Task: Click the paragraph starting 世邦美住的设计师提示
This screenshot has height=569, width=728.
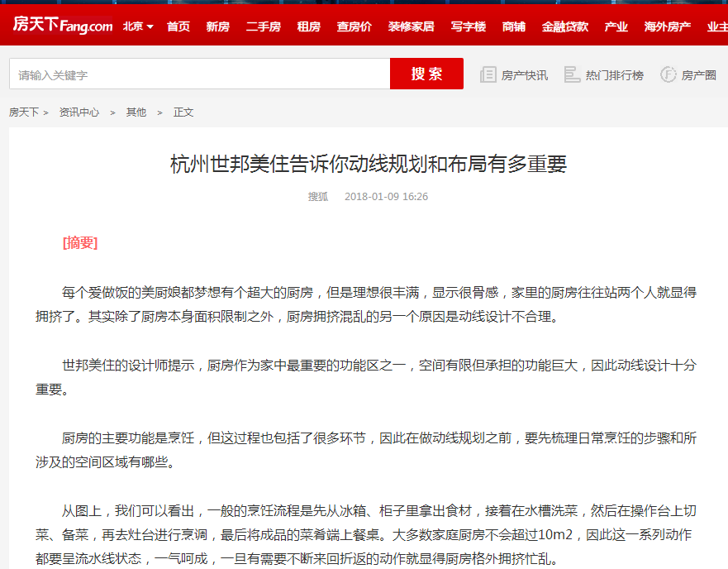Action: [366, 377]
